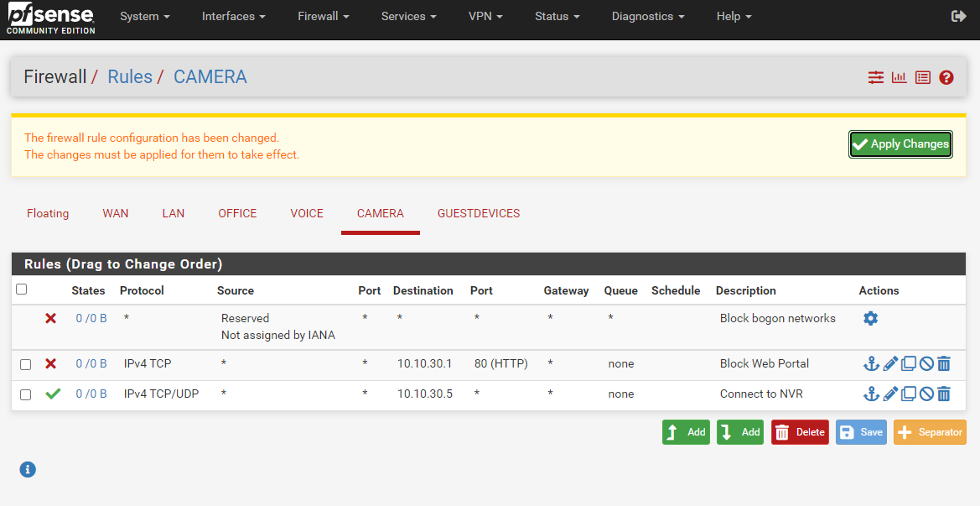This screenshot has height=506, width=980.
Task: Check the Connect to NVR rule checkbox
Action: pyautogui.click(x=25, y=394)
